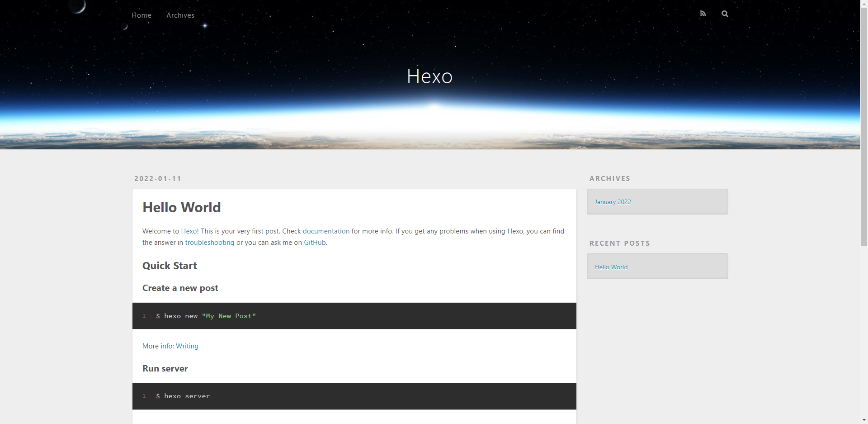This screenshot has height=424, width=868.
Task: Open the Archives nav item
Action: tap(180, 15)
